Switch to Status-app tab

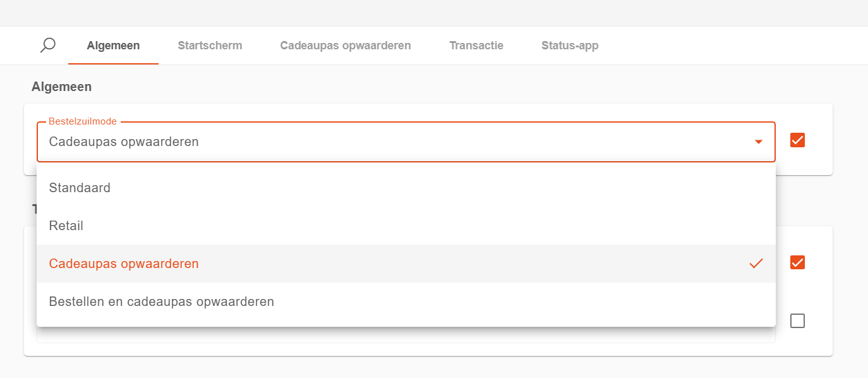coord(570,46)
